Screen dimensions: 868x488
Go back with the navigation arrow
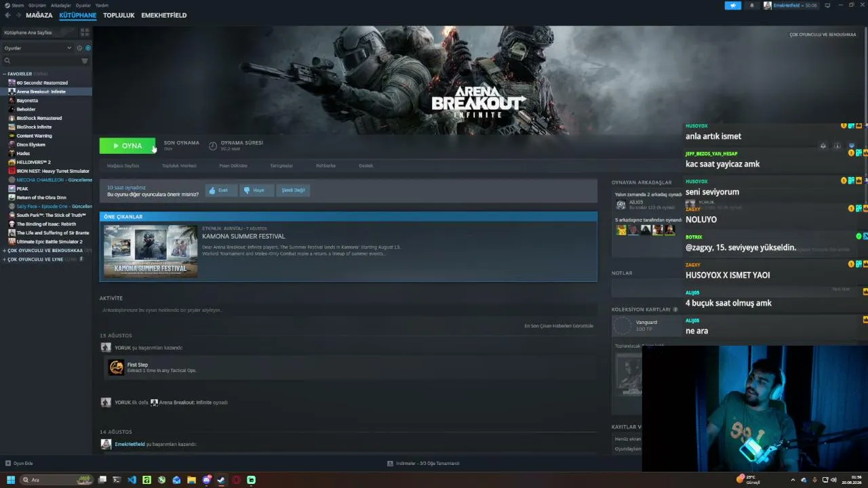coord(8,15)
